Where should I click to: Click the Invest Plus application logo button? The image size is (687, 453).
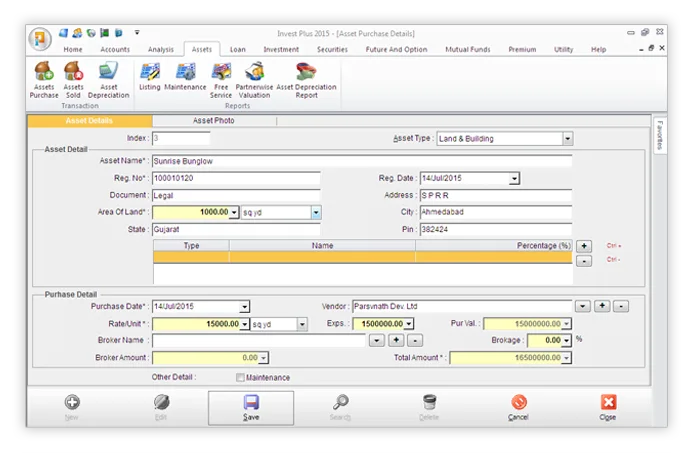(40, 39)
